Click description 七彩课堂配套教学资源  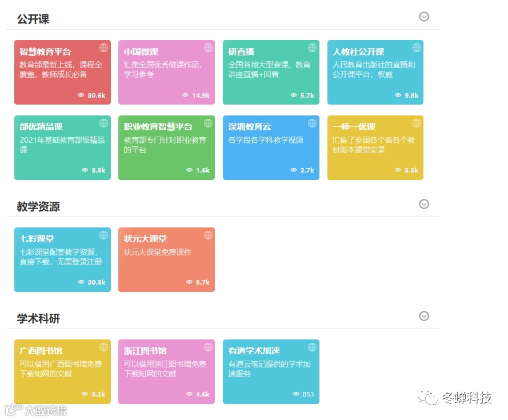pos(61,257)
